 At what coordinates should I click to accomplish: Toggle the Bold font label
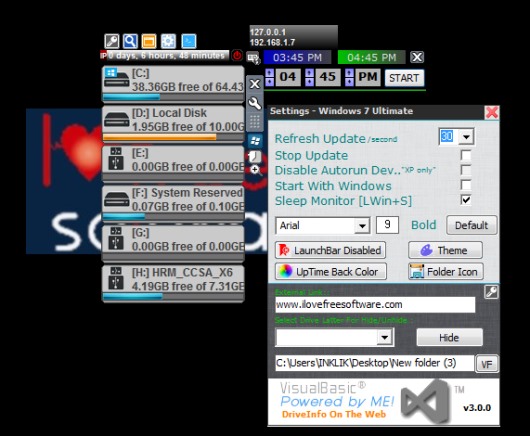coord(424,225)
